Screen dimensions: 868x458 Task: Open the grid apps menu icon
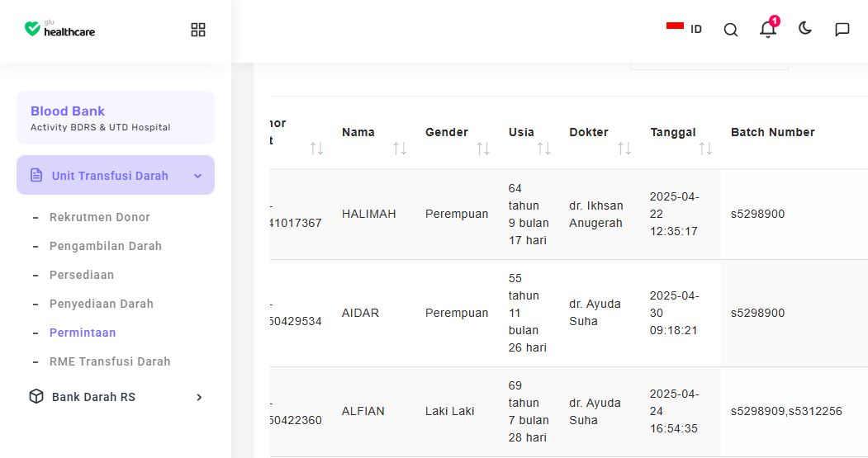198,30
